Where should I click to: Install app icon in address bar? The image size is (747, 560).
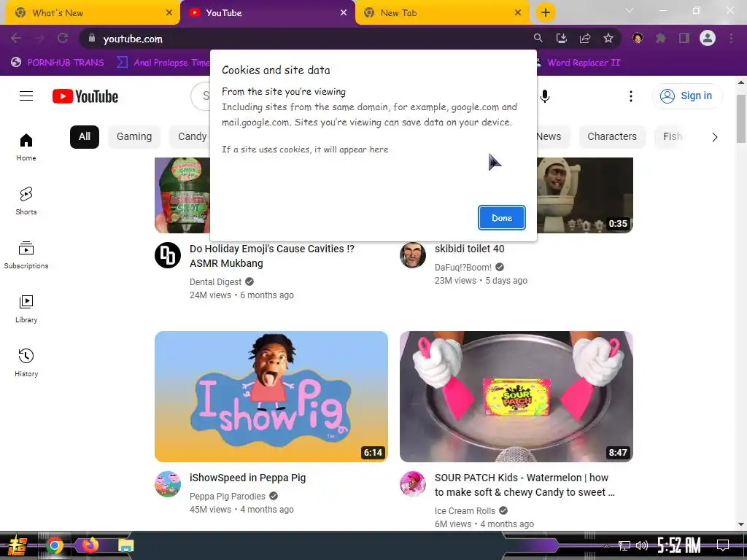pyautogui.click(x=562, y=38)
